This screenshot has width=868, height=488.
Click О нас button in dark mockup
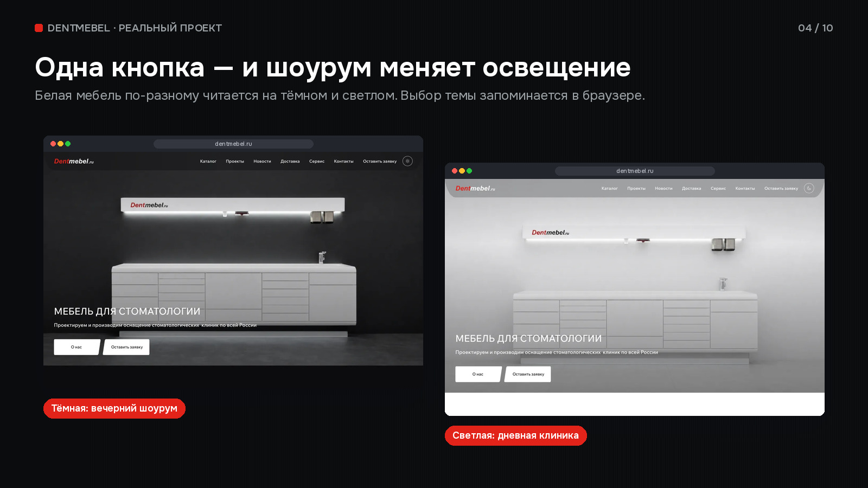76,347
